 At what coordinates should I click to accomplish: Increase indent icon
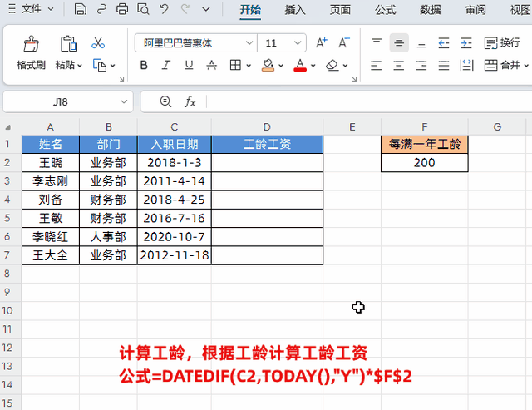(466, 43)
